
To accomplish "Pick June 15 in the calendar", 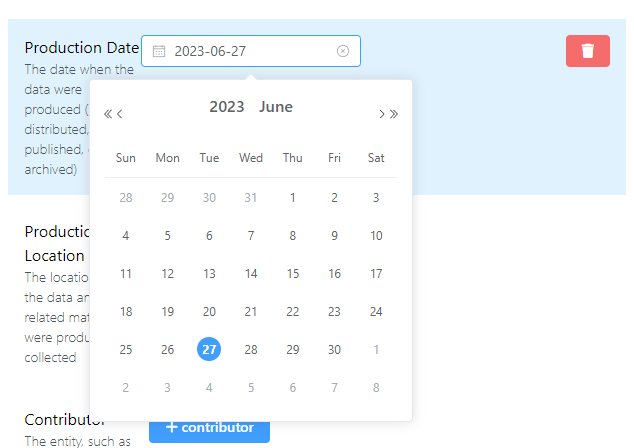I will click(x=292, y=274).
